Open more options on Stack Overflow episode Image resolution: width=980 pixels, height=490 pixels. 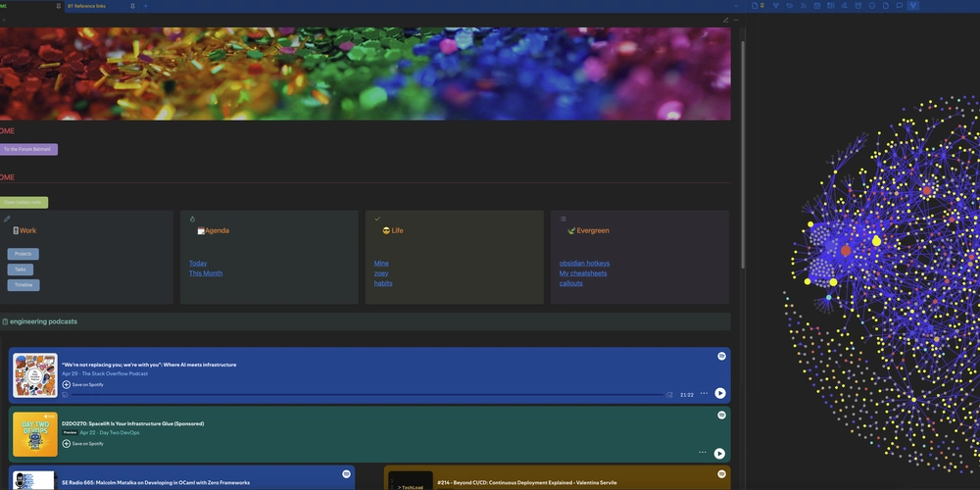point(704,393)
